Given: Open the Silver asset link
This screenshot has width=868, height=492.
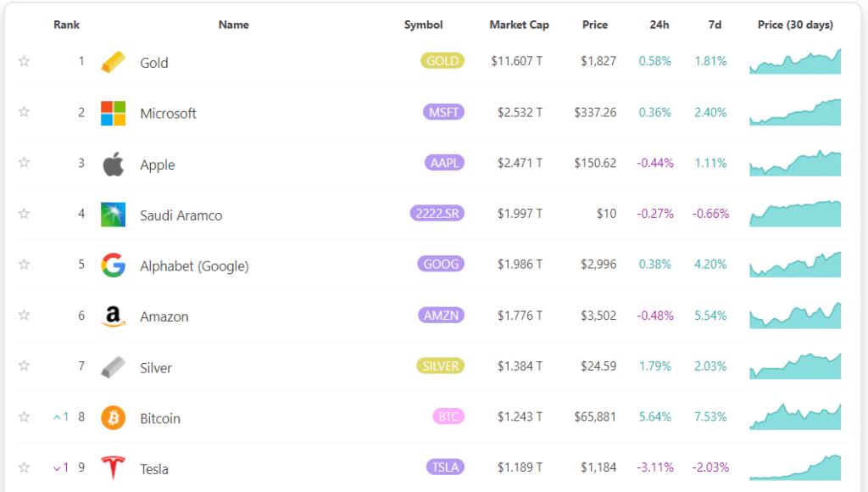Looking at the screenshot, I should click(156, 368).
